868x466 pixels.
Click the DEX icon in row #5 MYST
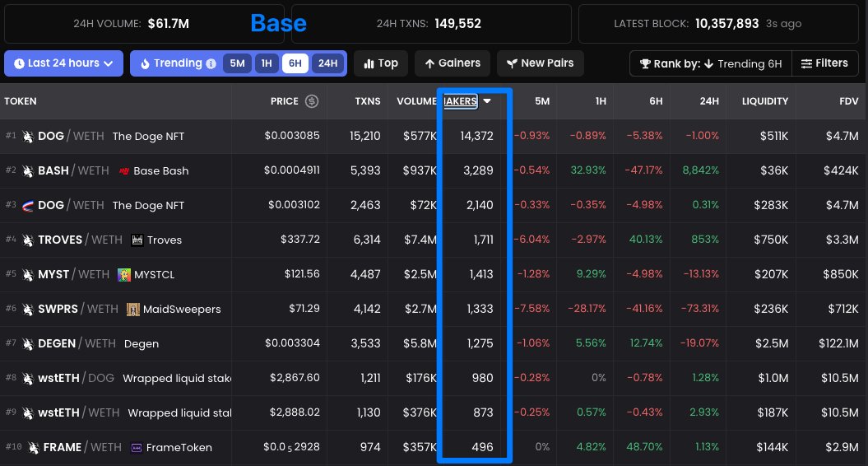coord(28,275)
